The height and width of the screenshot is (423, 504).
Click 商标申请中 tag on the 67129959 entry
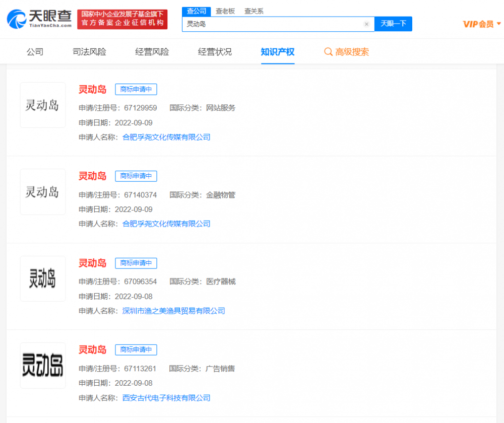[x=136, y=89]
